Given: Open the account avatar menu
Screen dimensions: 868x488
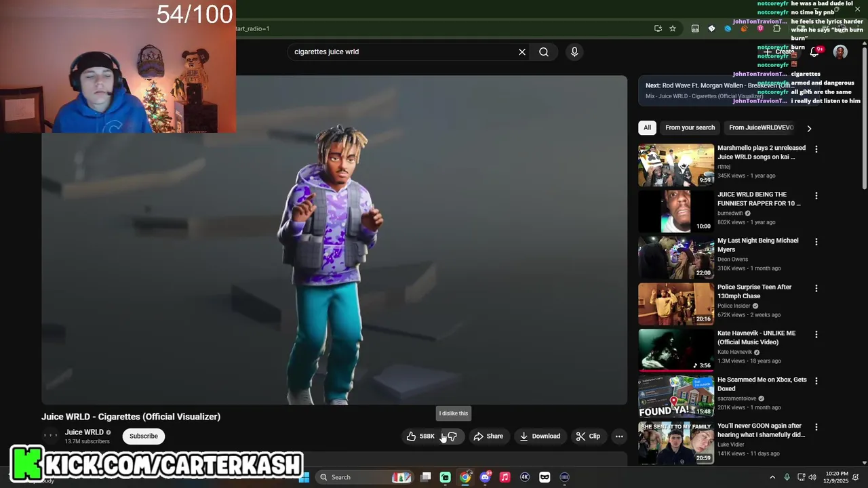Looking at the screenshot, I should click(840, 52).
